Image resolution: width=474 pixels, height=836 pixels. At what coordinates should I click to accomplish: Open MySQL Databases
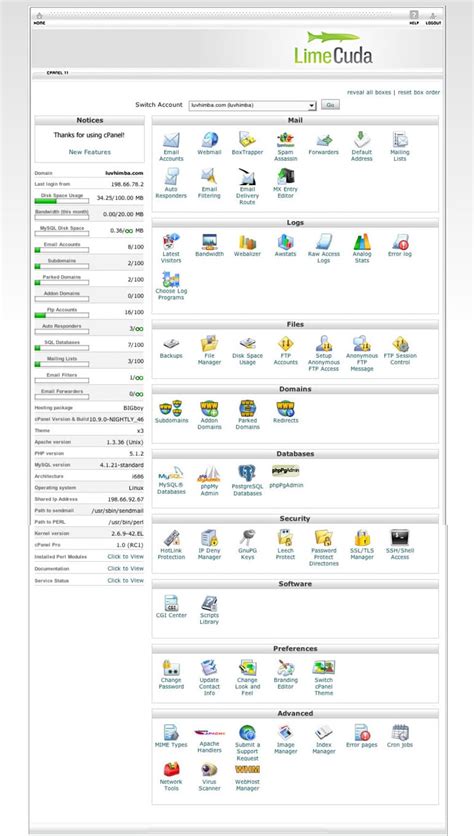(171, 480)
